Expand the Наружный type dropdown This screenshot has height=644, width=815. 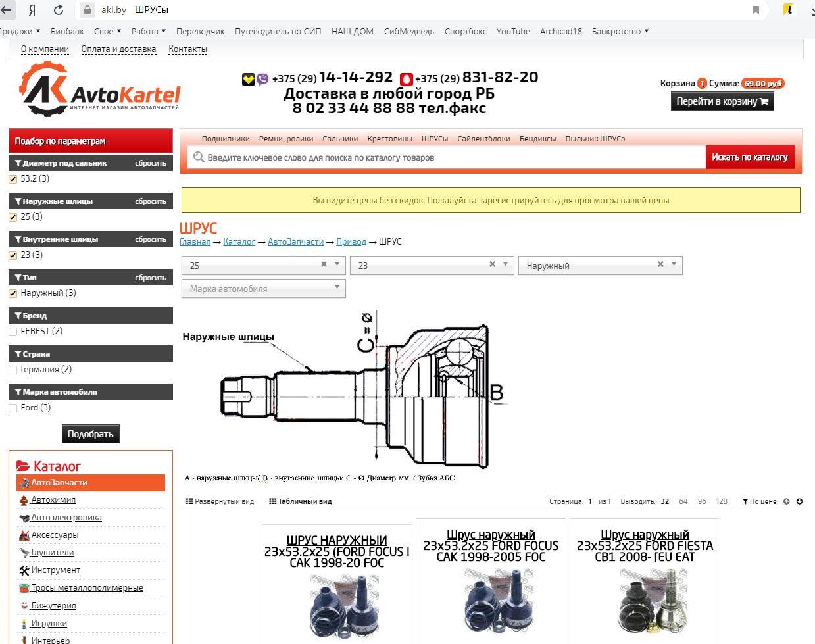673,265
